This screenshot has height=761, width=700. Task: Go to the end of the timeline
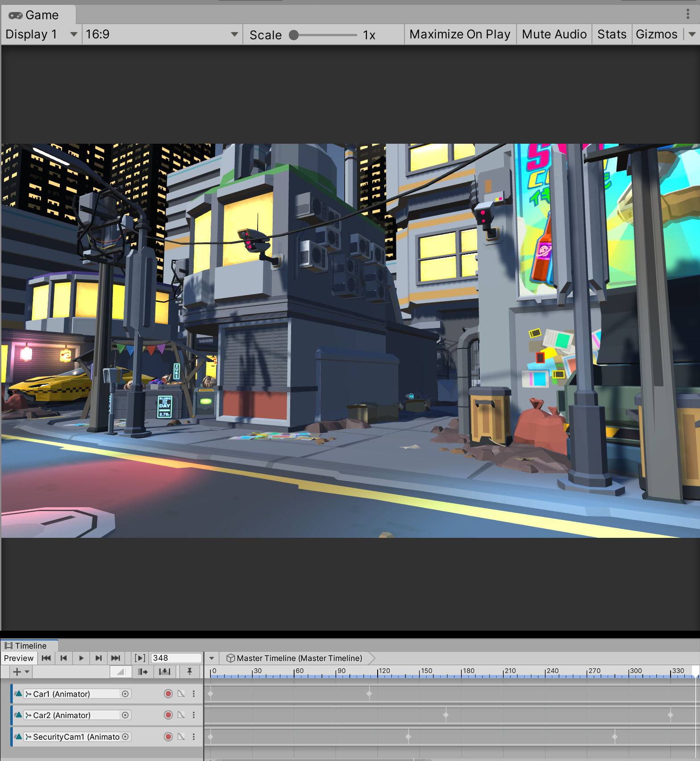pos(116,658)
